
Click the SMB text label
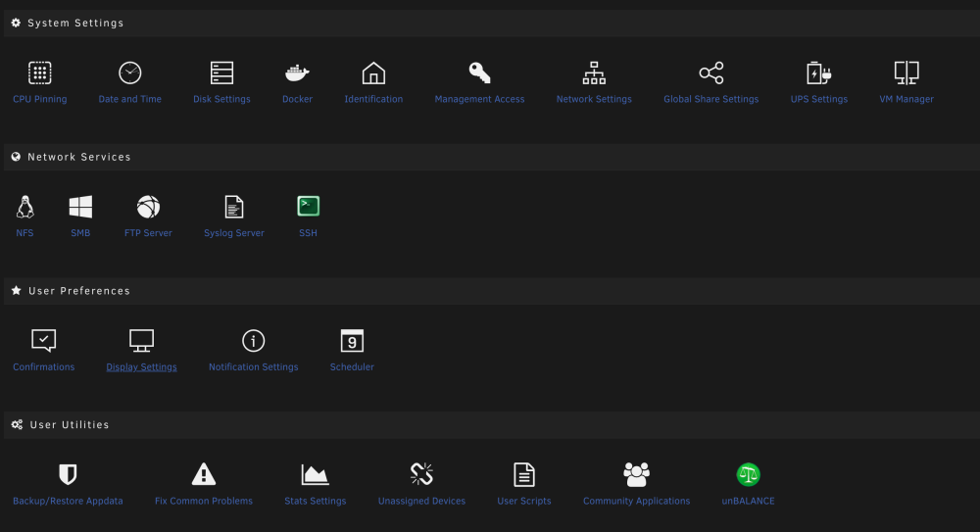[80, 232]
